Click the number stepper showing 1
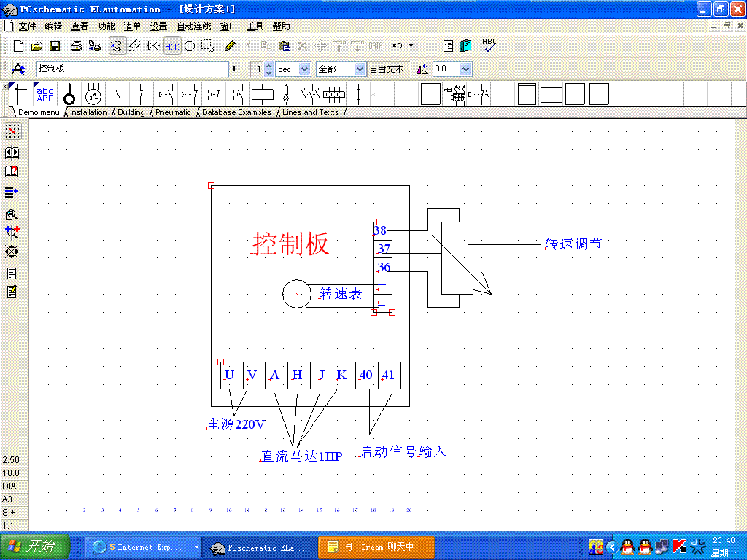Image resolution: width=747 pixels, height=560 pixels. tap(262, 69)
